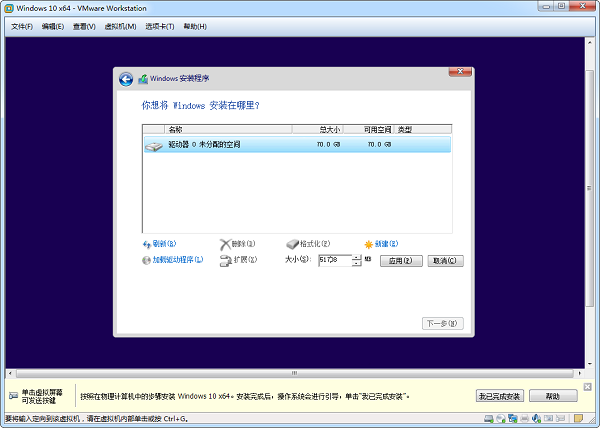Click the extend (扩展) partition icon

226,261
